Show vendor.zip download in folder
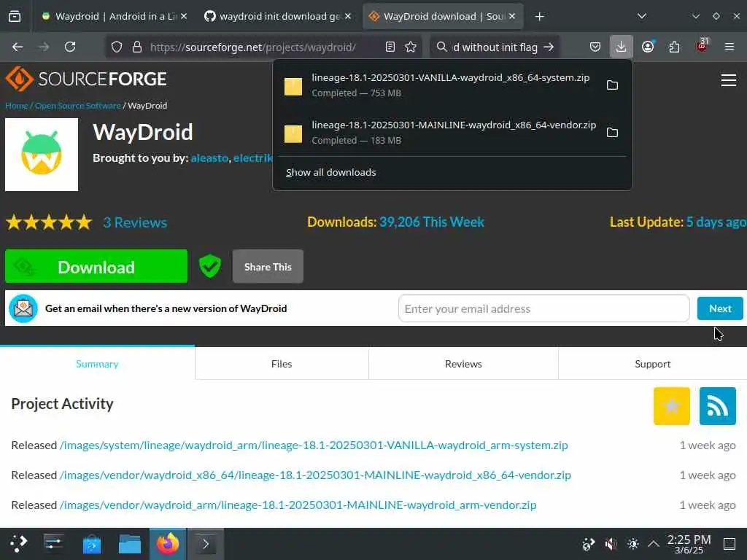 click(x=612, y=133)
